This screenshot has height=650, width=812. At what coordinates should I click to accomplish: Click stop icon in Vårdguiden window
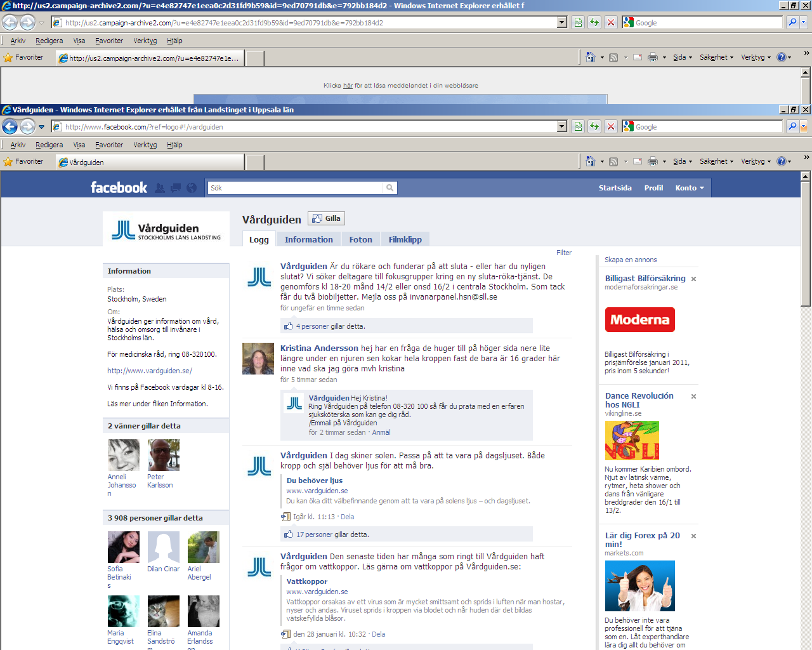[611, 126]
